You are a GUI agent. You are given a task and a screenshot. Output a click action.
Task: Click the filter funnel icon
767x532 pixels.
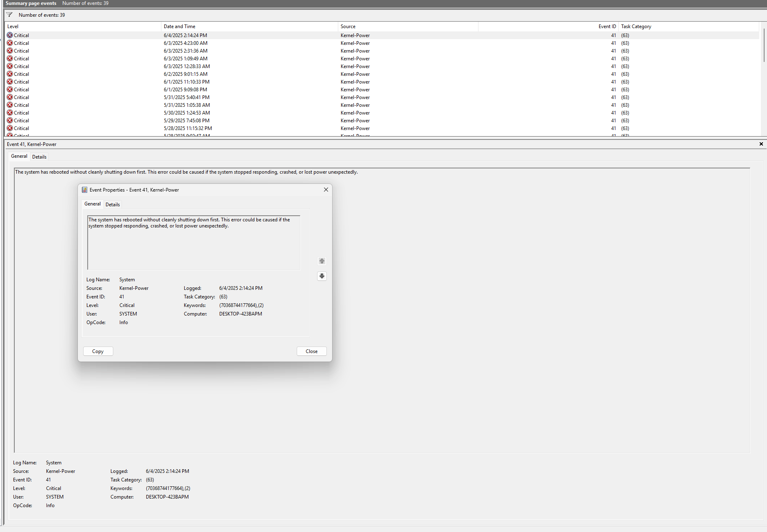(x=9, y=15)
